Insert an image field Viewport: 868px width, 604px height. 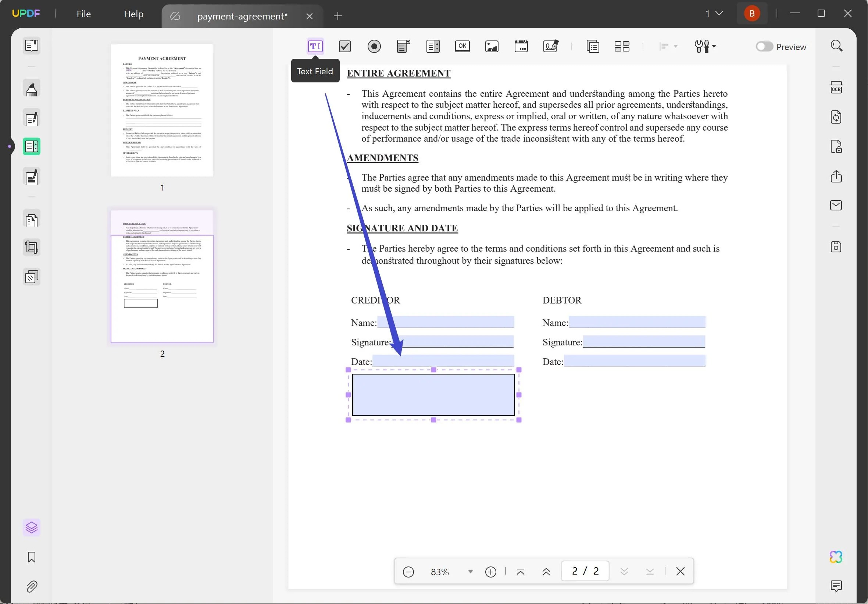(x=492, y=46)
